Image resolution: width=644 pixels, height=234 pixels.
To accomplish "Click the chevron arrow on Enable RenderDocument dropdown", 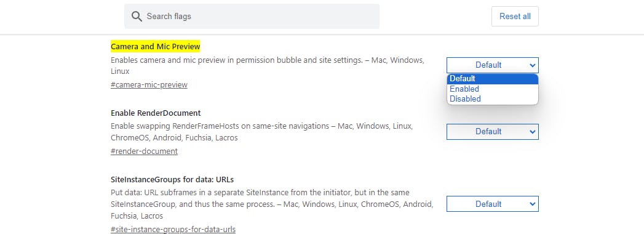I will coord(532,132).
